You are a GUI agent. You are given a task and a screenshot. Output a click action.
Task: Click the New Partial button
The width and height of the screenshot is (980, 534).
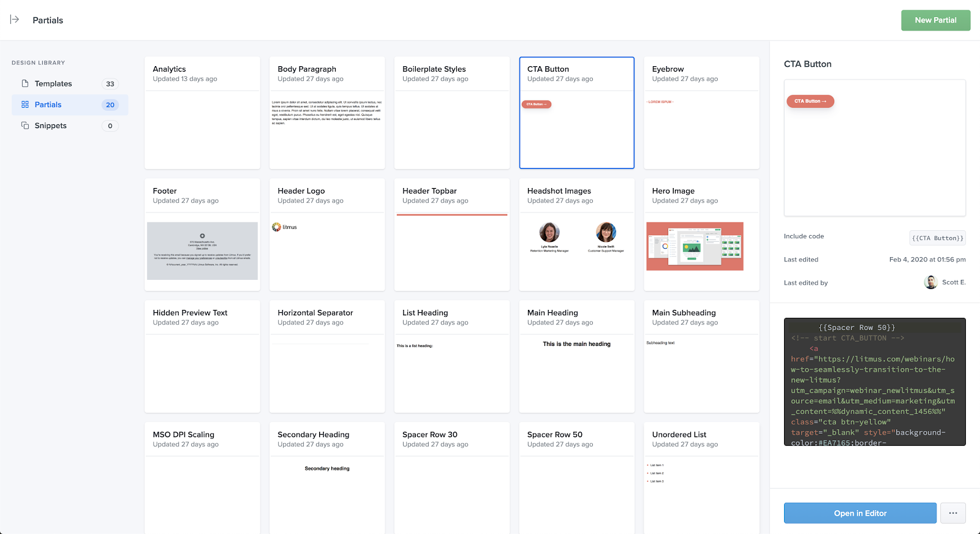click(x=935, y=20)
